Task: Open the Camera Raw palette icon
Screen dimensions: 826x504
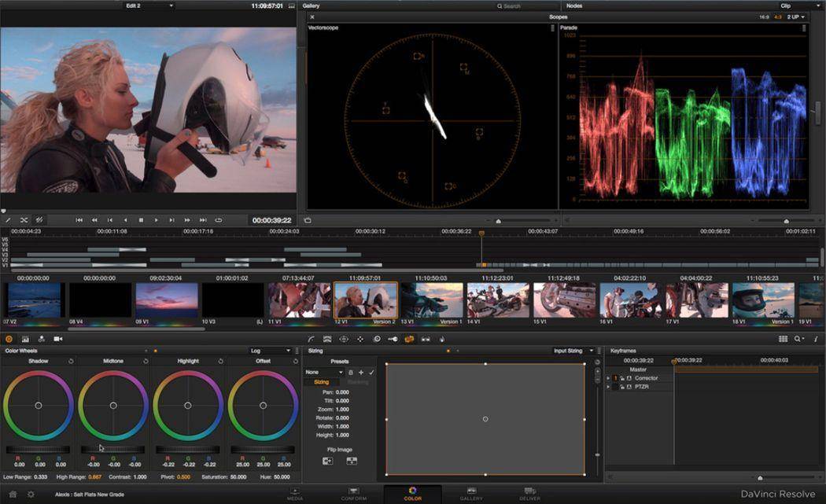Action: tap(57, 339)
